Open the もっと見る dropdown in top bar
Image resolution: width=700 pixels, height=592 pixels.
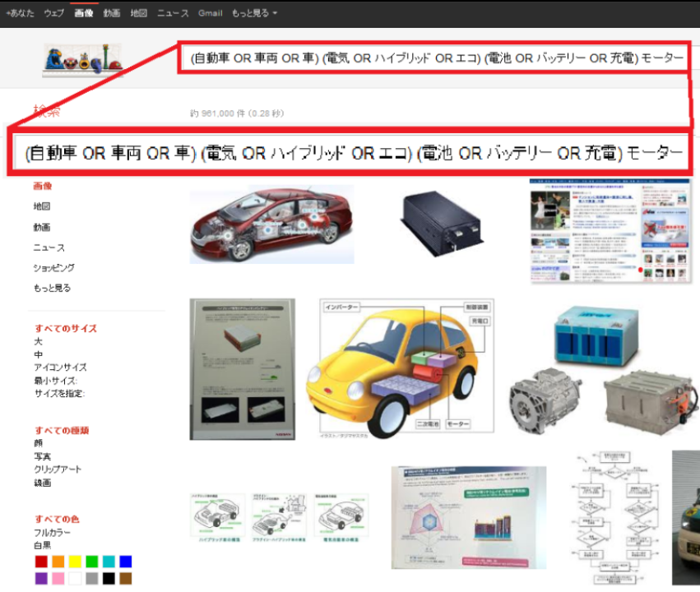(x=254, y=13)
